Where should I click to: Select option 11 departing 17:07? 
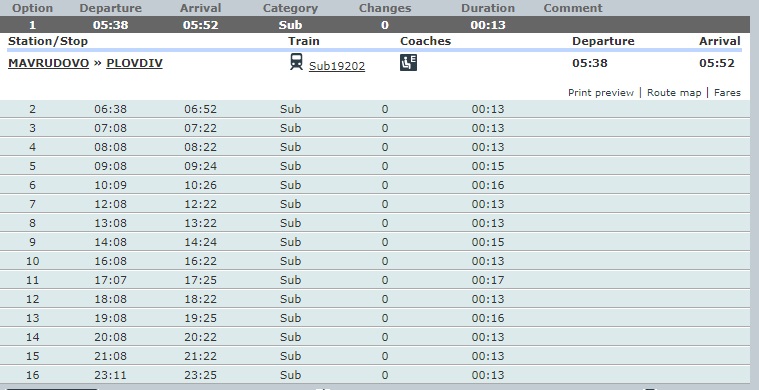pyautogui.click(x=375, y=280)
